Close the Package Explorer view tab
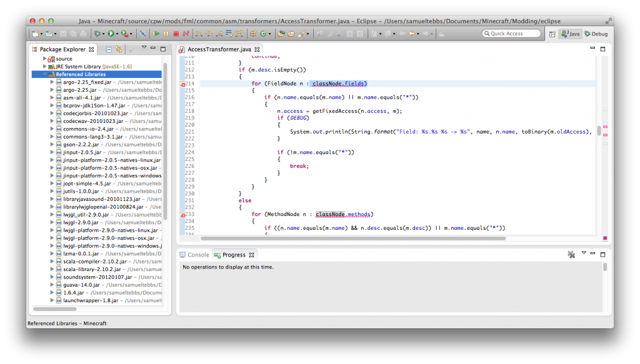The image size is (640, 364). pos(91,49)
